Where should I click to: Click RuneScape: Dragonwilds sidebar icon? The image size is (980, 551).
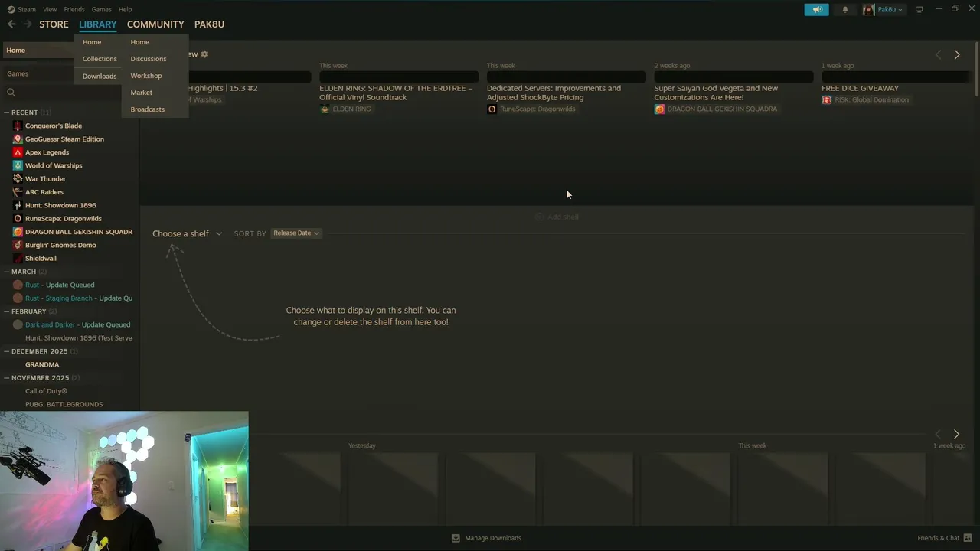pyautogui.click(x=18, y=219)
